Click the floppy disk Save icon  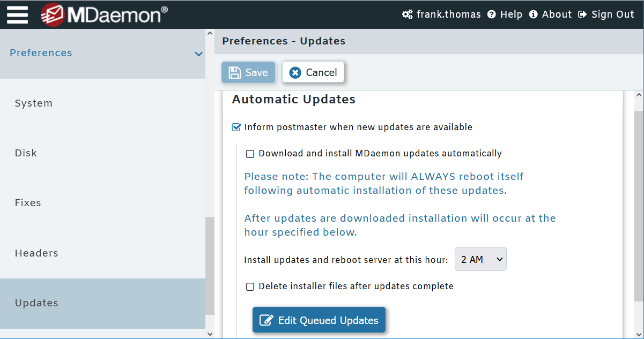pos(236,72)
